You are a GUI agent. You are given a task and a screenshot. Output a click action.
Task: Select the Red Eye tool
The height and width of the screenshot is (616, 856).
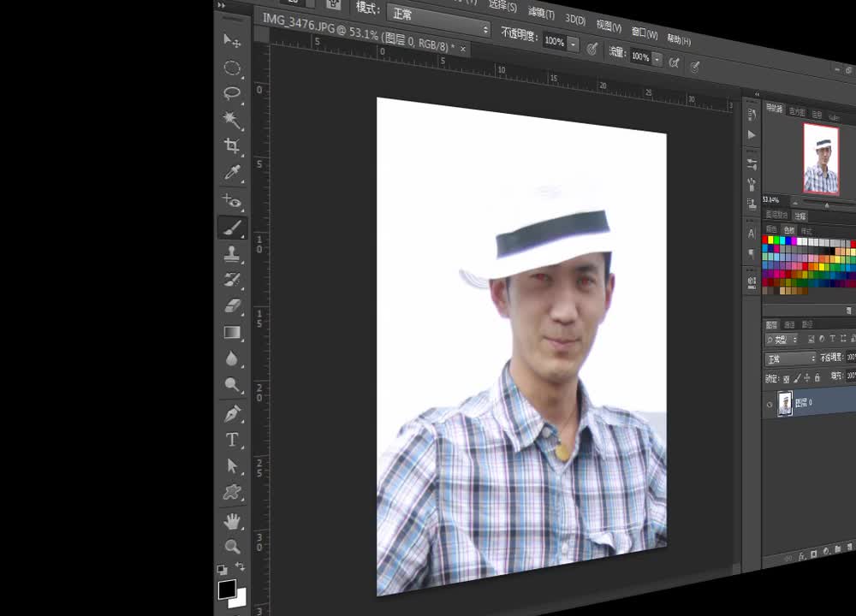[x=232, y=201]
